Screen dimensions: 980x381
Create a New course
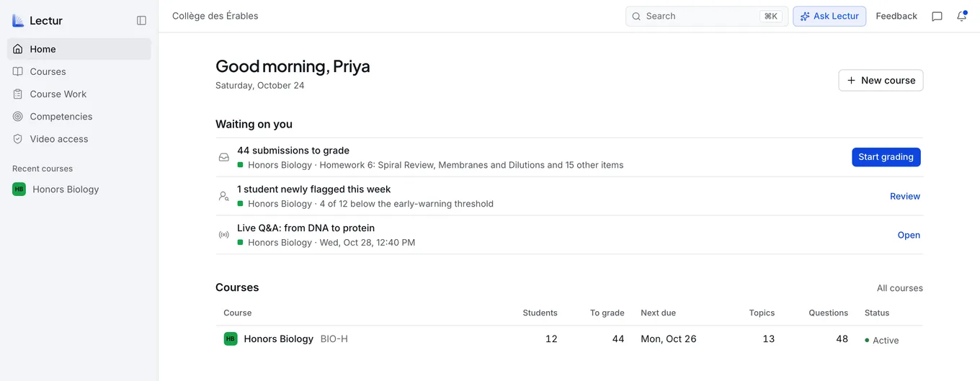coord(881,80)
